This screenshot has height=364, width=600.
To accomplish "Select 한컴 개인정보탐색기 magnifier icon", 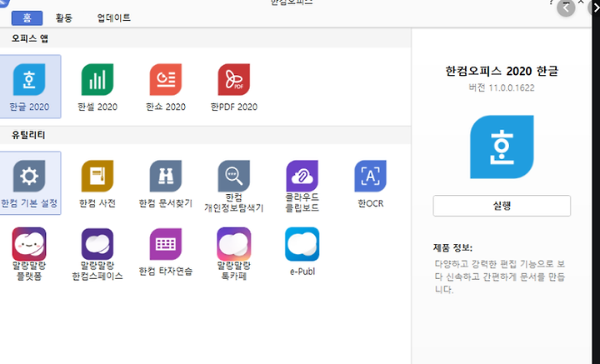I will click(234, 176).
